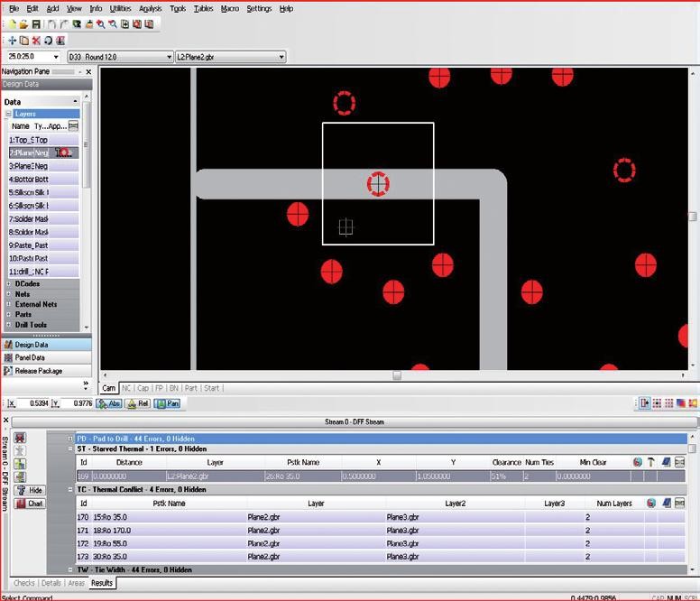Open the Analysis menu
The height and width of the screenshot is (601, 700).
point(150,8)
